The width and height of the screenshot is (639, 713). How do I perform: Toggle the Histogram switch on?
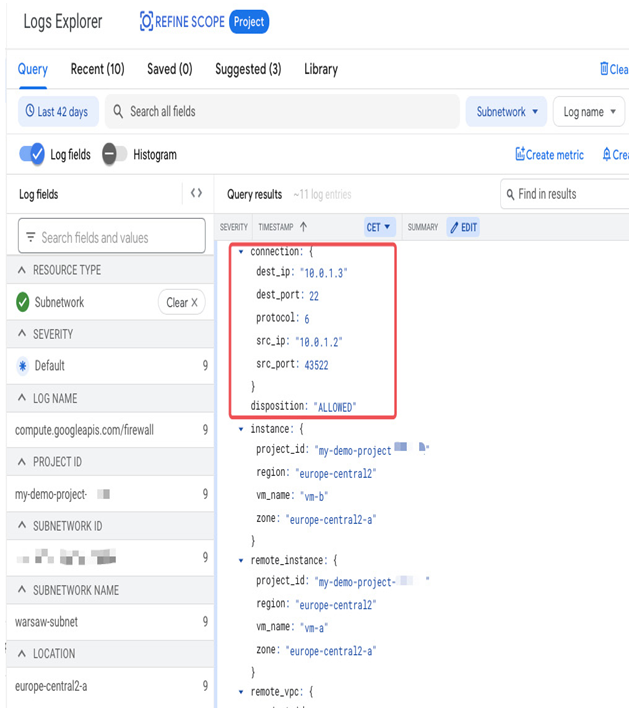(114, 154)
